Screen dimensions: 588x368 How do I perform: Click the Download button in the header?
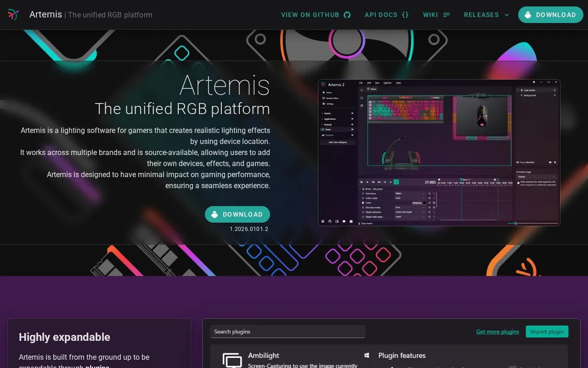[x=550, y=15]
